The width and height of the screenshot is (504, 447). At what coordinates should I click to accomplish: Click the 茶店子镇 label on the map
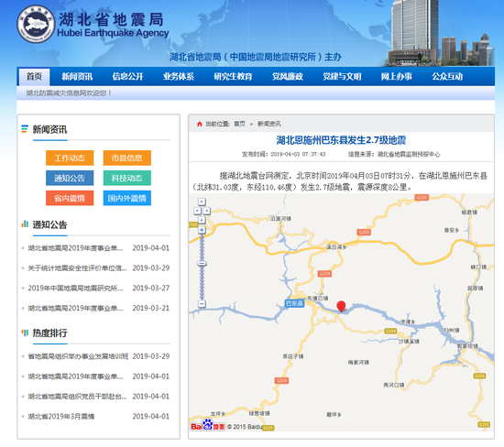tap(293, 356)
